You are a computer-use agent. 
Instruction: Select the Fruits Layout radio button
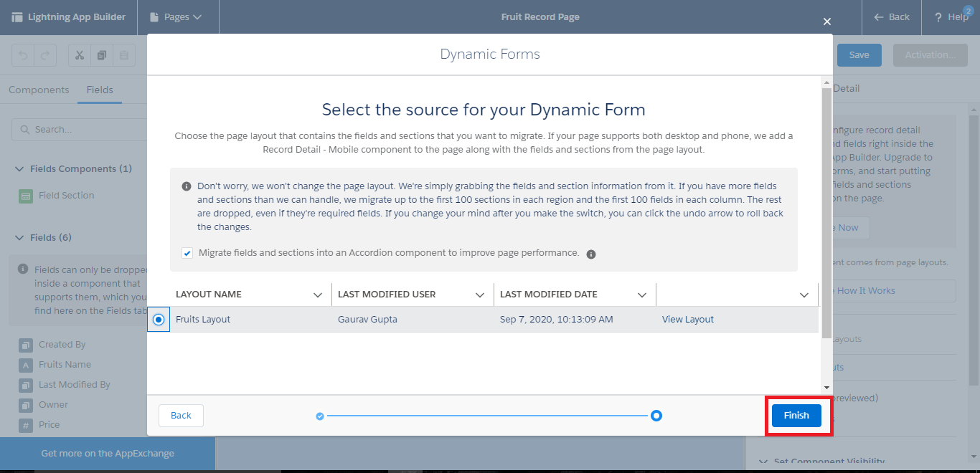coord(158,319)
